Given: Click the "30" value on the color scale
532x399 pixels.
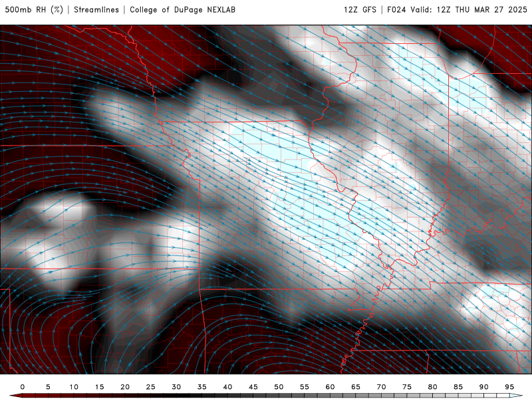Looking at the screenshot, I should tap(176, 387).
